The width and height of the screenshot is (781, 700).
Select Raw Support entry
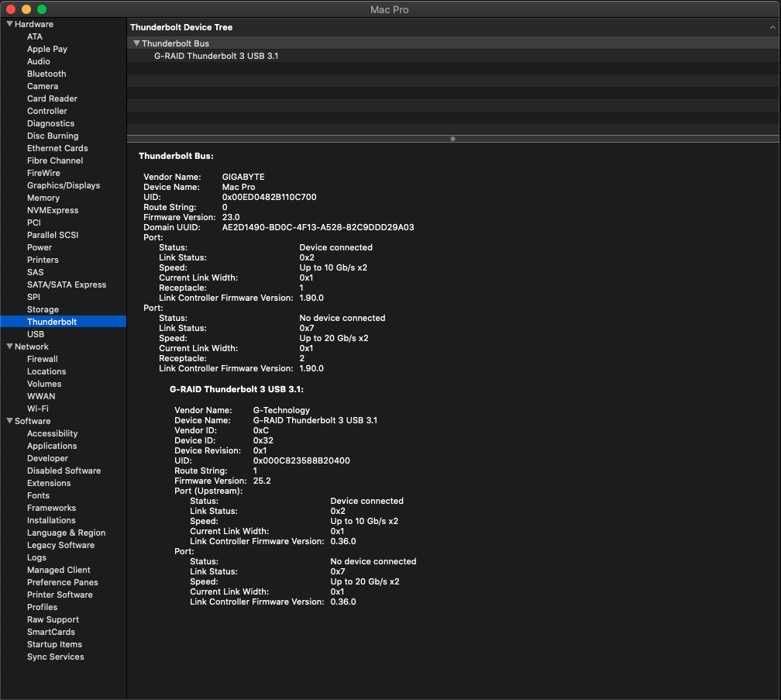pos(53,619)
